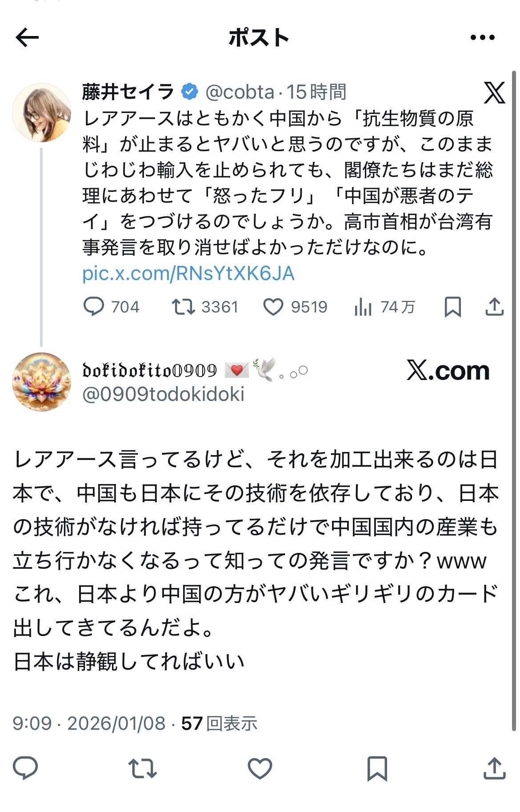Viewport: 520px width, 812px height.
Task: Tap the back arrow icon
Action: (27, 37)
